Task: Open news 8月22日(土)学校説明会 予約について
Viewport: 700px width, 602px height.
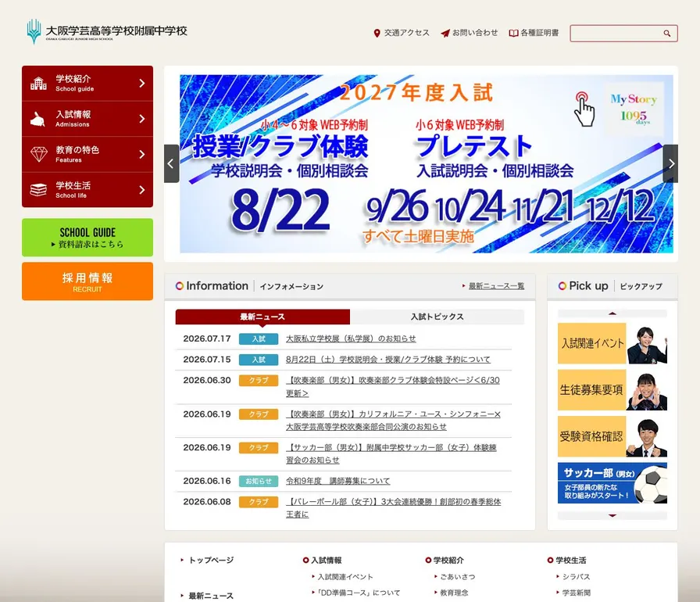Action: tap(388, 360)
